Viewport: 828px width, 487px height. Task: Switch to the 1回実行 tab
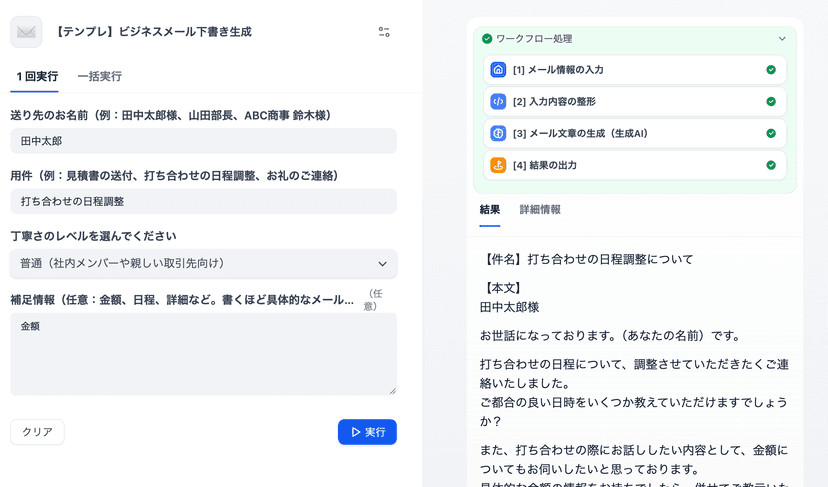point(37,77)
